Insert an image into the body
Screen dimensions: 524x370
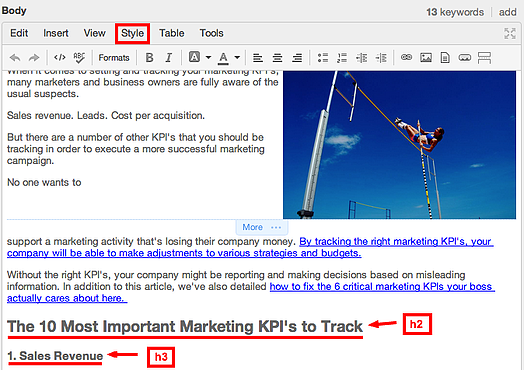426,57
